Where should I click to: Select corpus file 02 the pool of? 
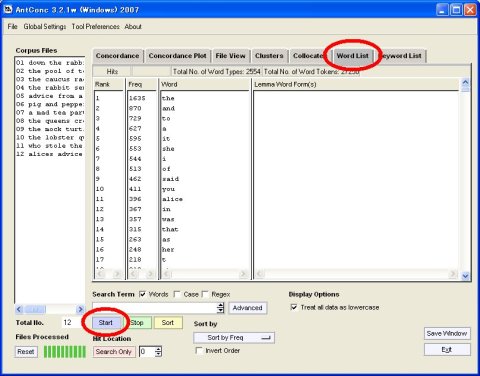pos(50,71)
